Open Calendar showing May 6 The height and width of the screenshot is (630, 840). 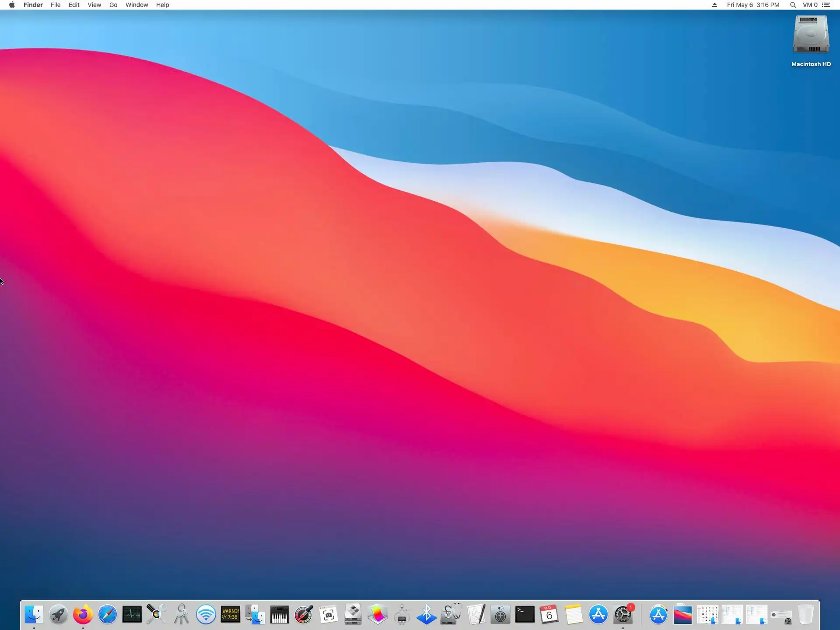tap(549, 615)
